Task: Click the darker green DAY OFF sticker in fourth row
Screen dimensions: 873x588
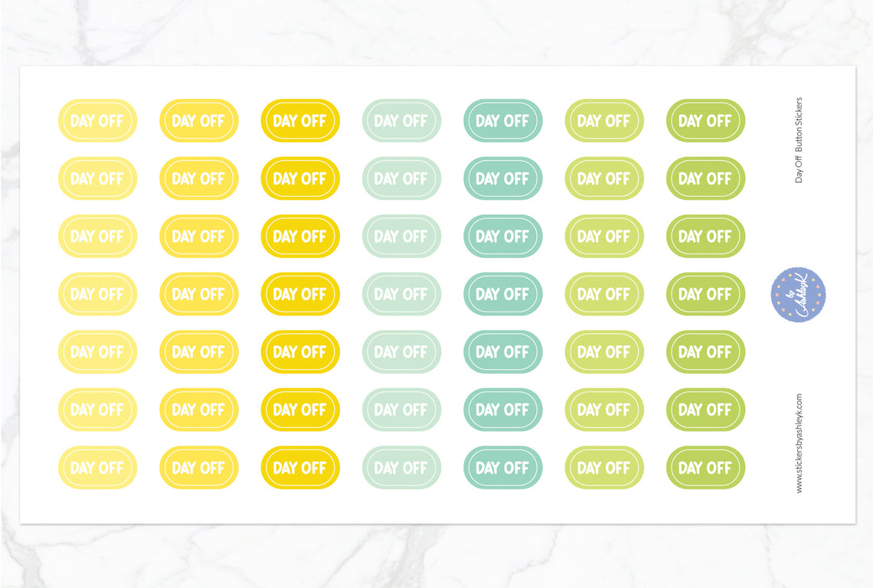Action: click(705, 294)
